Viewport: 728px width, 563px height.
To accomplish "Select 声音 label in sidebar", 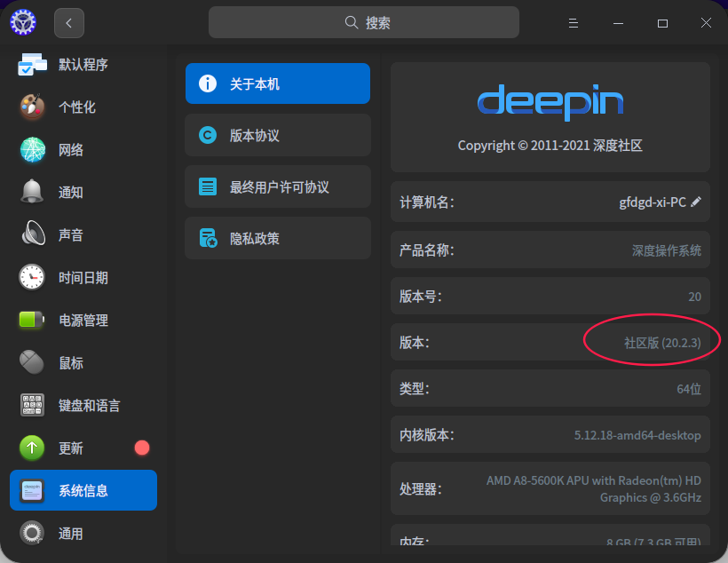I will click(70, 235).
